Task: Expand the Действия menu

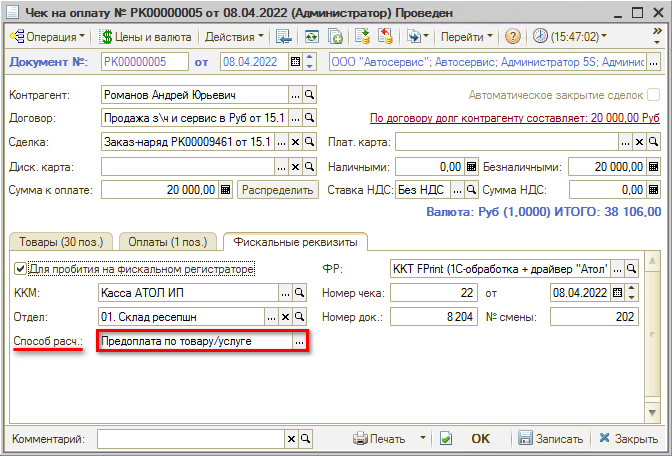Action: 234,36
